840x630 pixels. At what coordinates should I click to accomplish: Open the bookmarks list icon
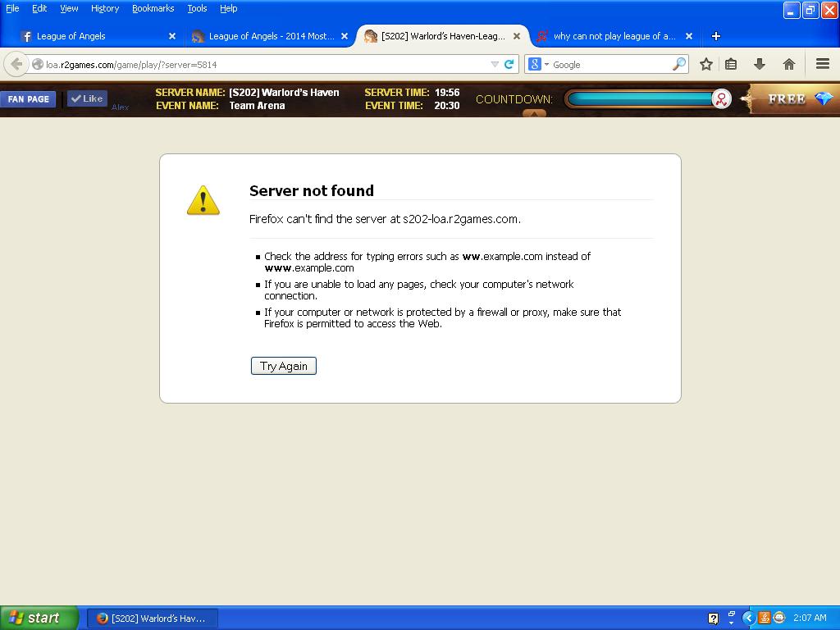[x=731, y=64]
